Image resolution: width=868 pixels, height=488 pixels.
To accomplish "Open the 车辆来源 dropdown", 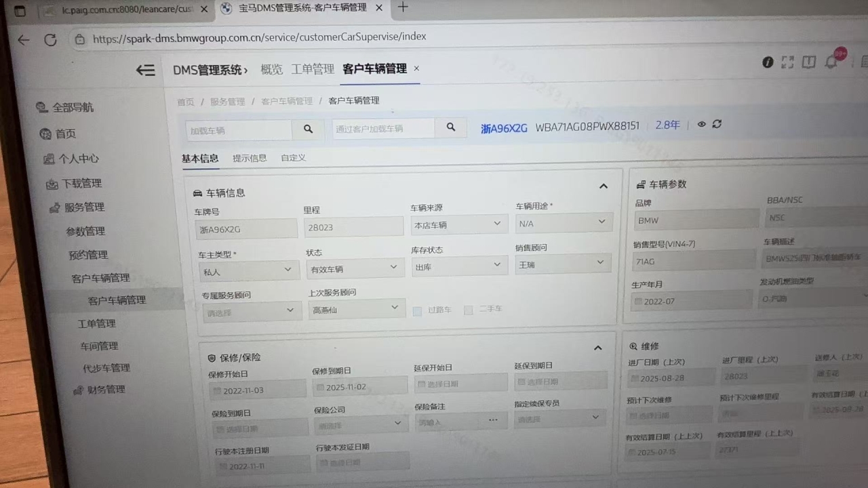I will pos(459,224).
